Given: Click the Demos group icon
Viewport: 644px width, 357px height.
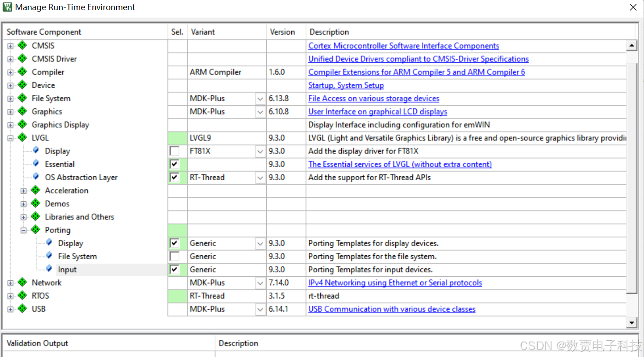Looking at the screenshot, I should pos(36,203).
